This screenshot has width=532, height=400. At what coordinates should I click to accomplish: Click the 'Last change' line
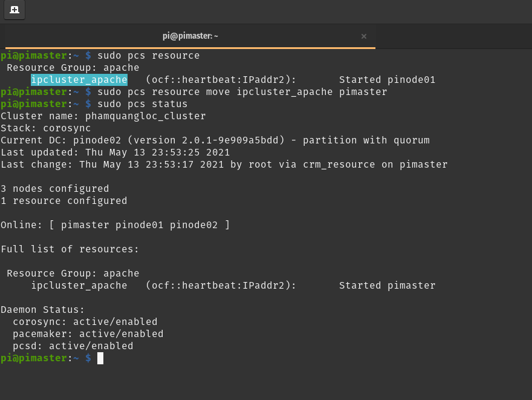pos(224,165)
